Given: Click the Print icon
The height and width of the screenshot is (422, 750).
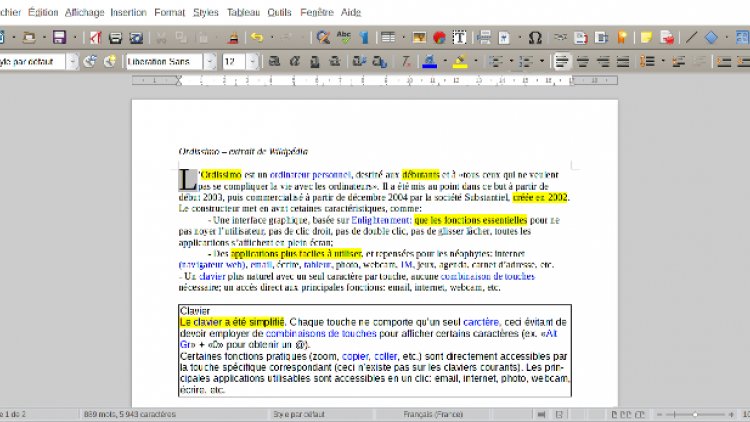Looking at the screenshot, I should pos(115,37).
